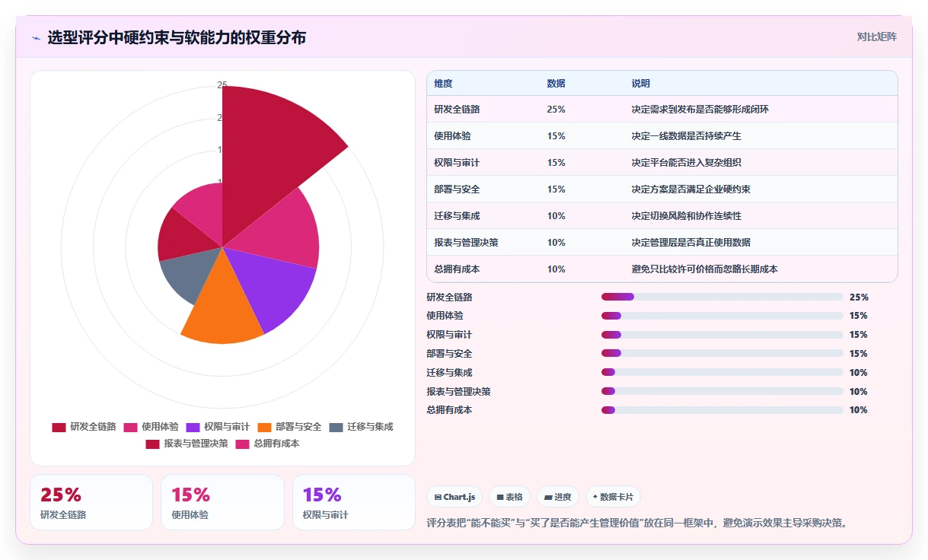928x560 pixels.
Task: Click the 25 axis label atop the chart
Action: tap(222, 85)
